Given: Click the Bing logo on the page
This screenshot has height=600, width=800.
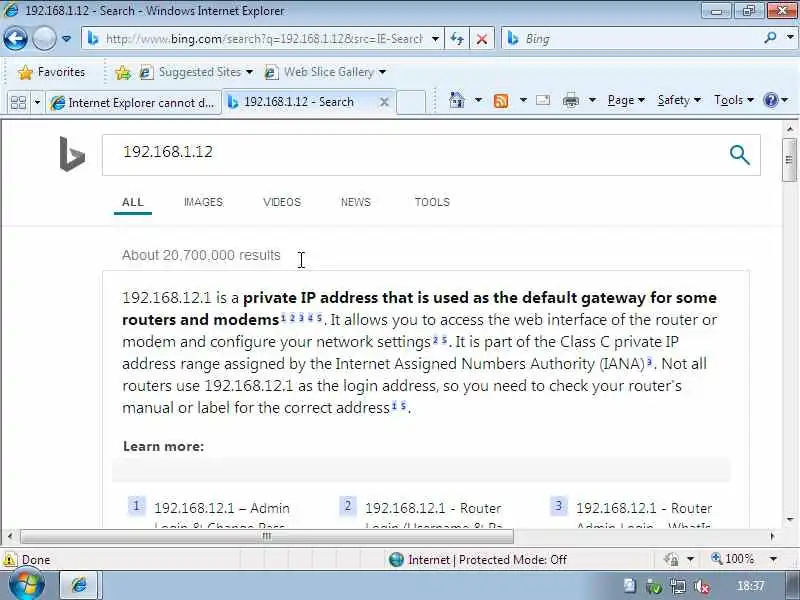Looking at the screenshot, I should 72,154.
